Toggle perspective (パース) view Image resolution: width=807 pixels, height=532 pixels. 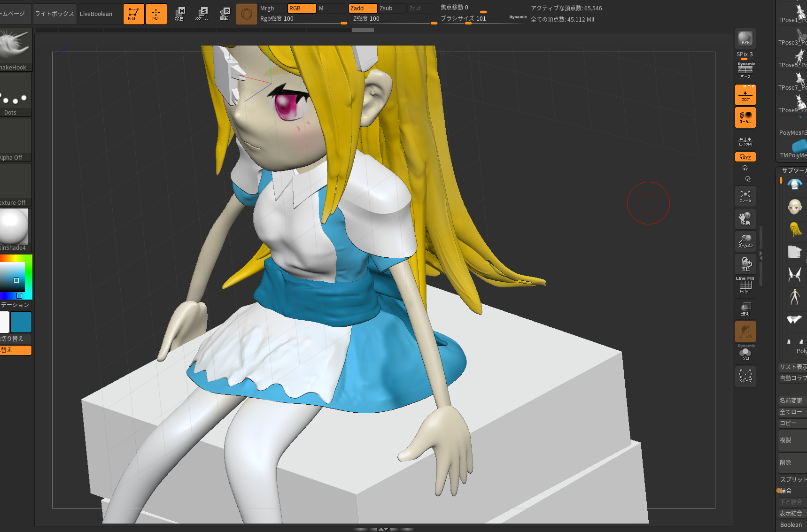[745, 71]
